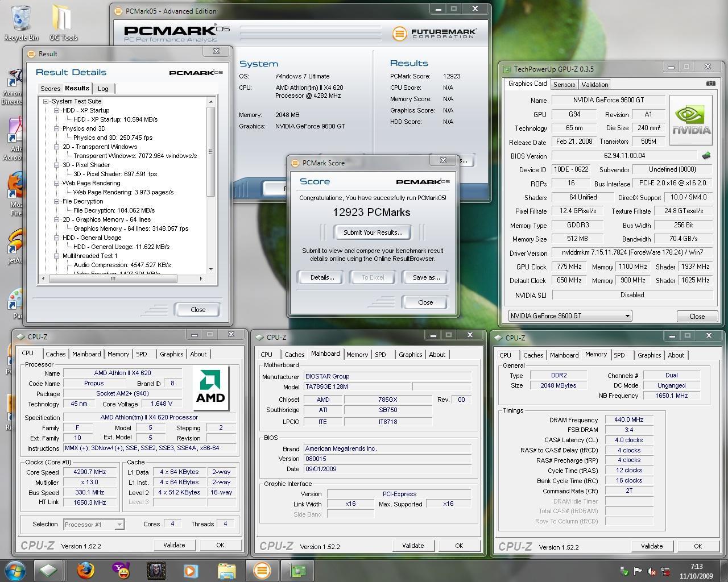Image resolution: width=728 pixels, height=582 pixels.
Task: Click the Submit Your Results button
Action: coord(373,232)
